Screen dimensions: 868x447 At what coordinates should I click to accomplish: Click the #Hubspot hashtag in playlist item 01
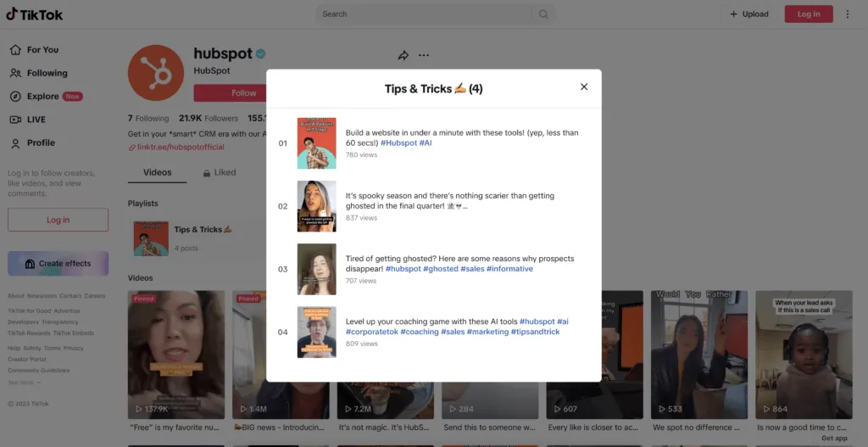coord(398,142)
